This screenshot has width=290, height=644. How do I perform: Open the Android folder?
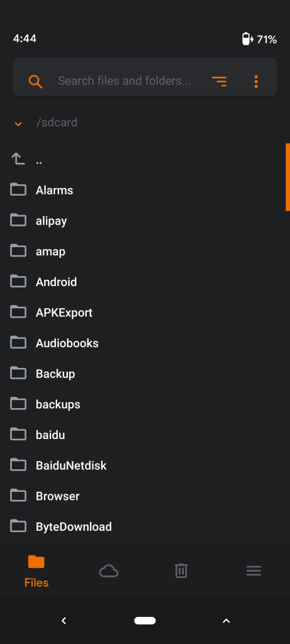145,282
